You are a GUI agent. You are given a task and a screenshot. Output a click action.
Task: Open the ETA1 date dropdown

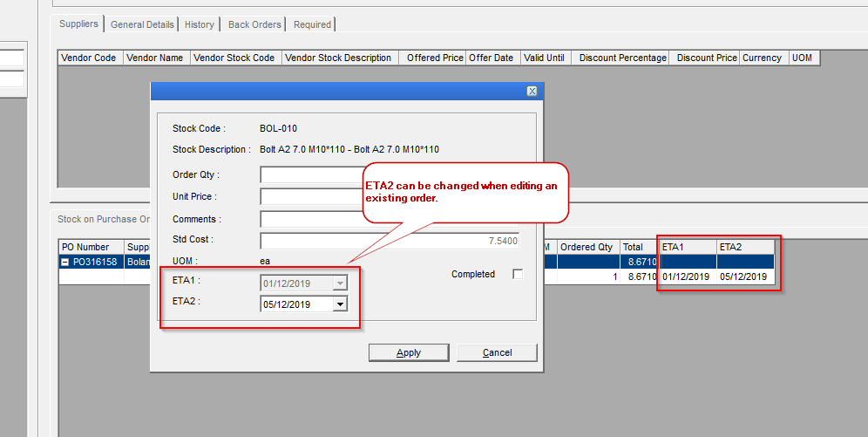[340, 283]
